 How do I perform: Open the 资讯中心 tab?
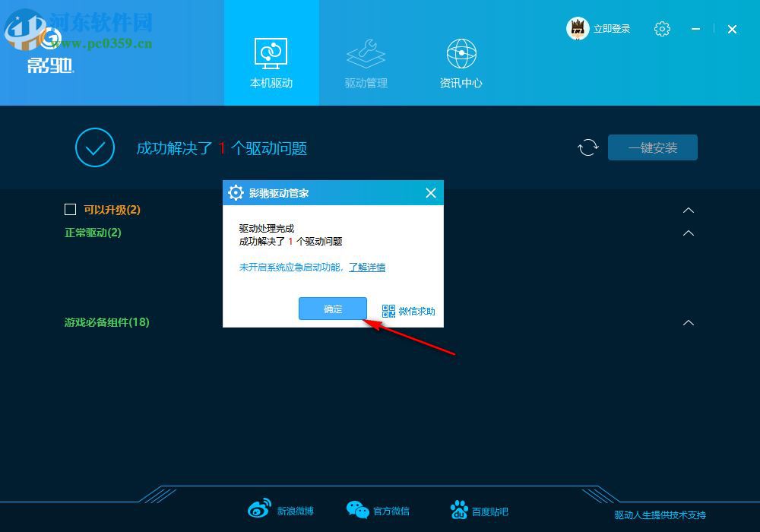460,52
